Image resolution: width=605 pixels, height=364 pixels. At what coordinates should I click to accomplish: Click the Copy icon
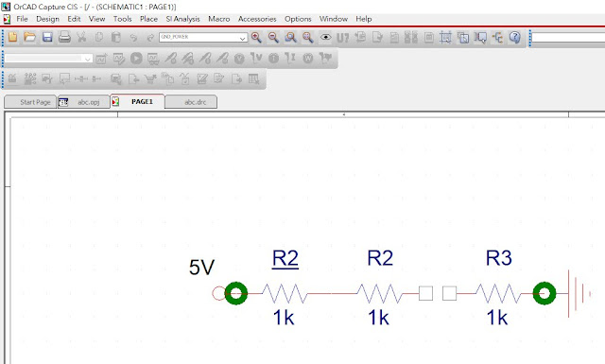[98, 38]
